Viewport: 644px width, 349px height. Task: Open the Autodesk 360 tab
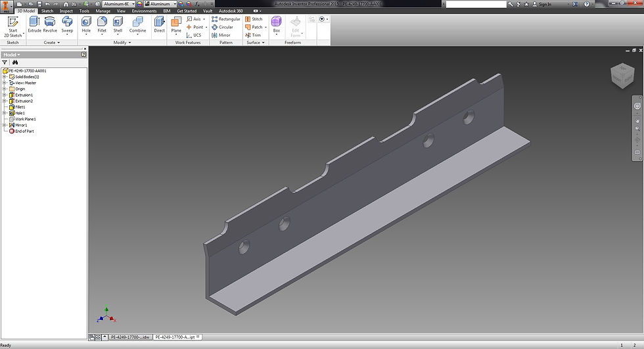tap(231, 11)
